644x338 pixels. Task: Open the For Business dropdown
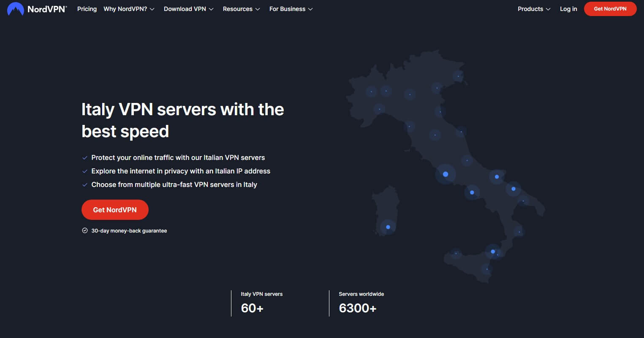point(291,9)
